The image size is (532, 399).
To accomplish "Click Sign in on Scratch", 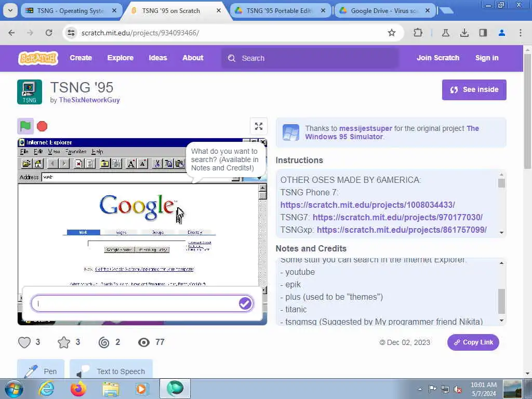I will [x=486, y=58].
